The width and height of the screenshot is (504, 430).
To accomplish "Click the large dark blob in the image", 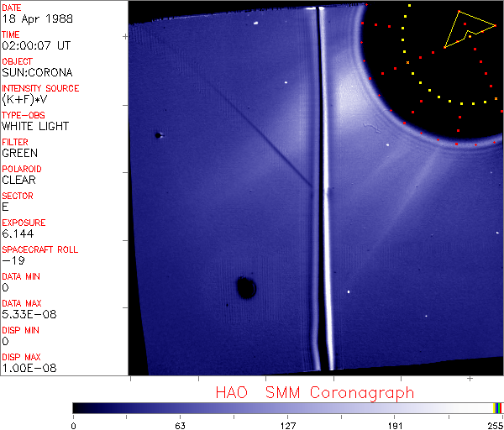I will coord(246,287).
